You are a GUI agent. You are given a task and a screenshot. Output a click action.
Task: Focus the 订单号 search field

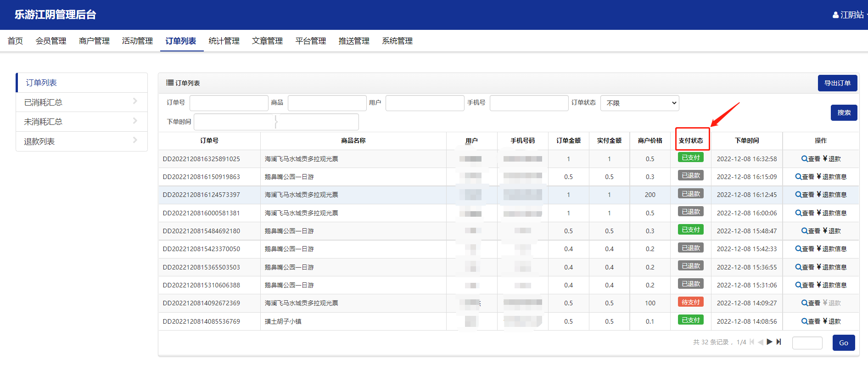pos(229,103)
